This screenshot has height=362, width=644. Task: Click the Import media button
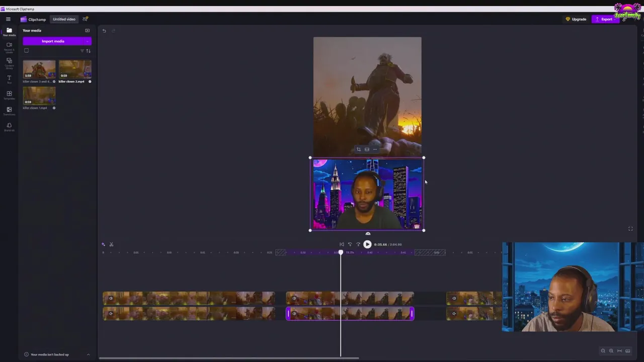coord(53,41)
